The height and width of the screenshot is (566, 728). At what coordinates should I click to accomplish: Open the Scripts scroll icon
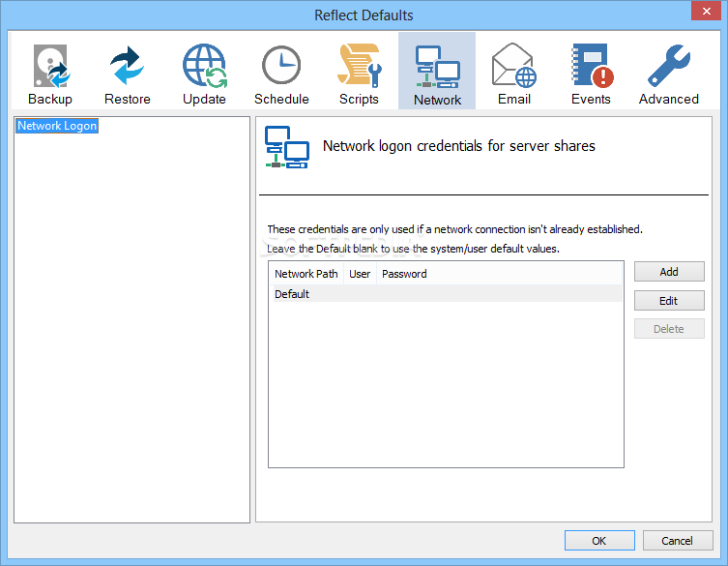pos(359,66)
